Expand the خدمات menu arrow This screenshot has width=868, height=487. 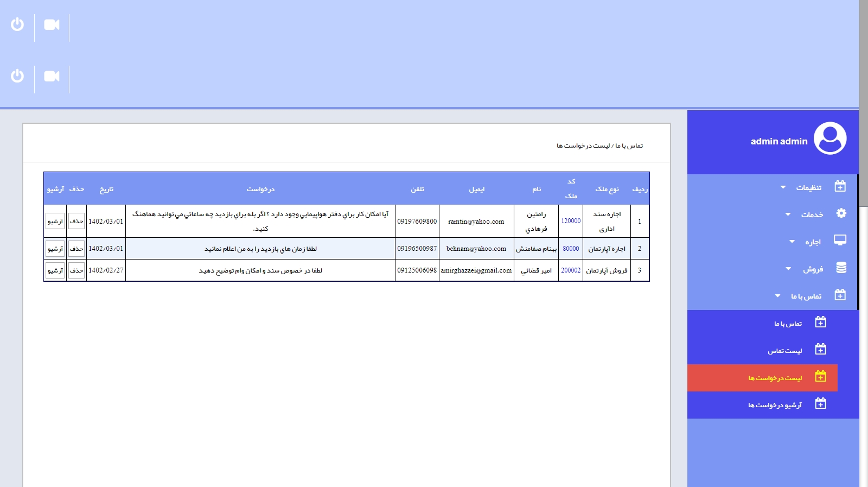[788, 214]
